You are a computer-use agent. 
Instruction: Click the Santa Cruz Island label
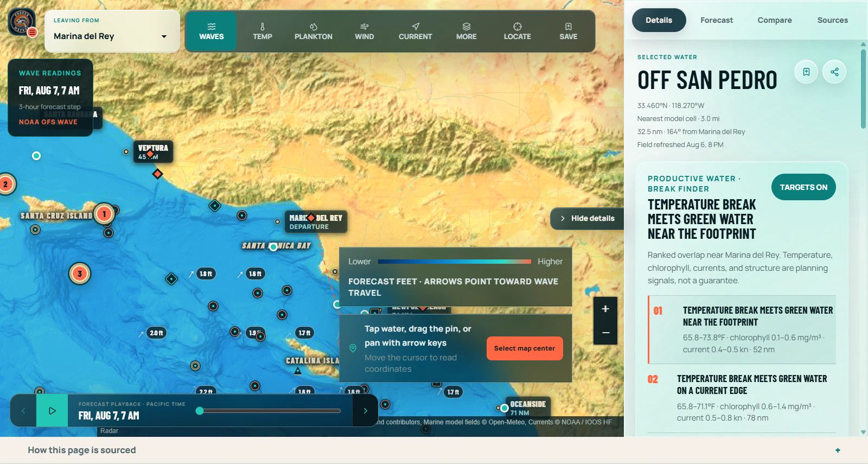pos(56,216)
